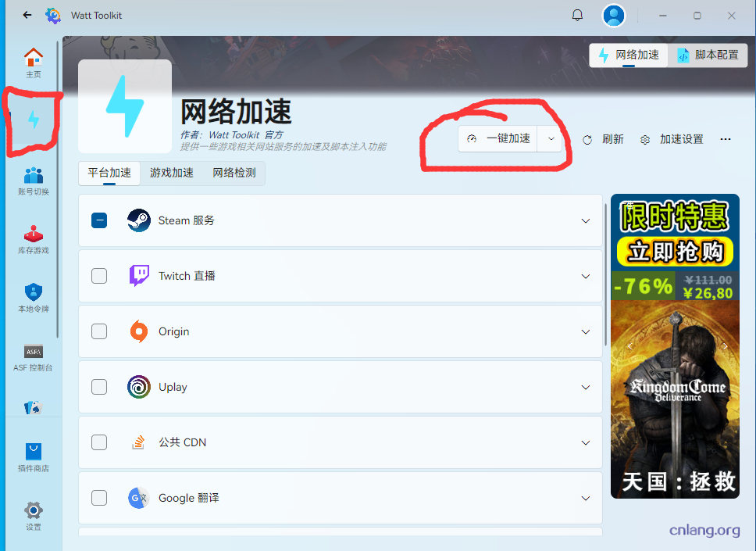The width and height of the screenshot is (756, 551).
Task: Enable the Twitch 直播 checkbox
Action: 99,276
